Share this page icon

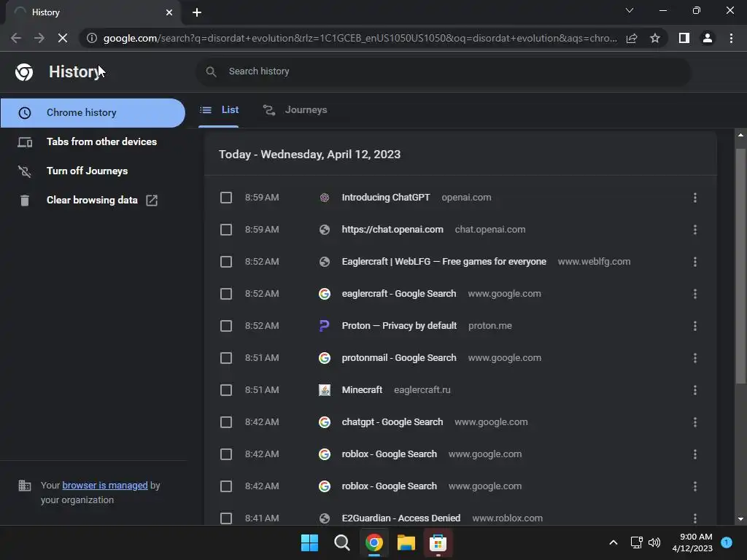632,38
